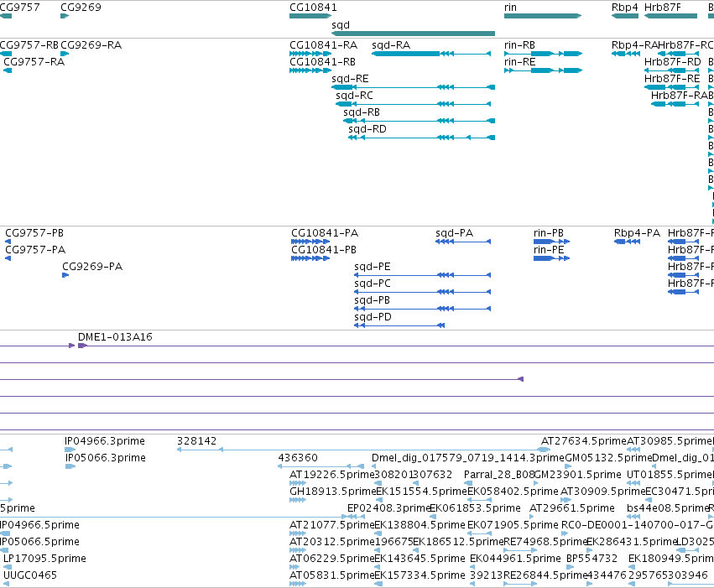Select protein sqd-PB
Image resolution: width=714 pixels, height=588 pixels.
coord(423,309)
